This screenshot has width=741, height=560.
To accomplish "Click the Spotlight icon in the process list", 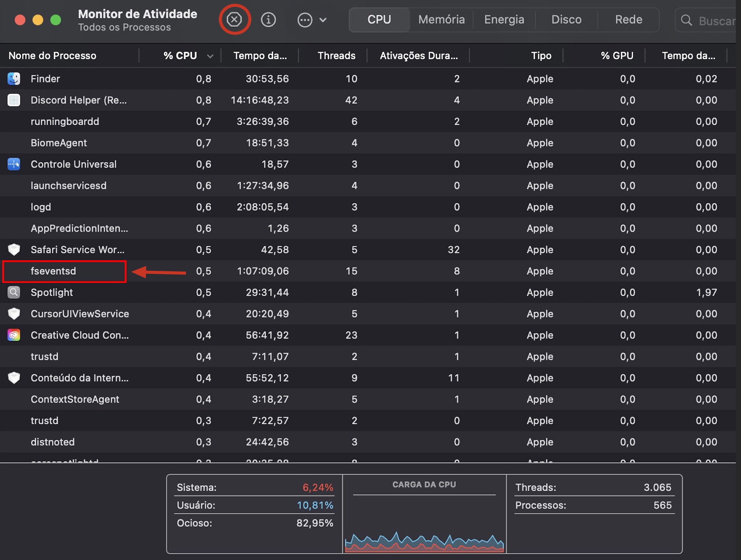I will tap(14, 292).
